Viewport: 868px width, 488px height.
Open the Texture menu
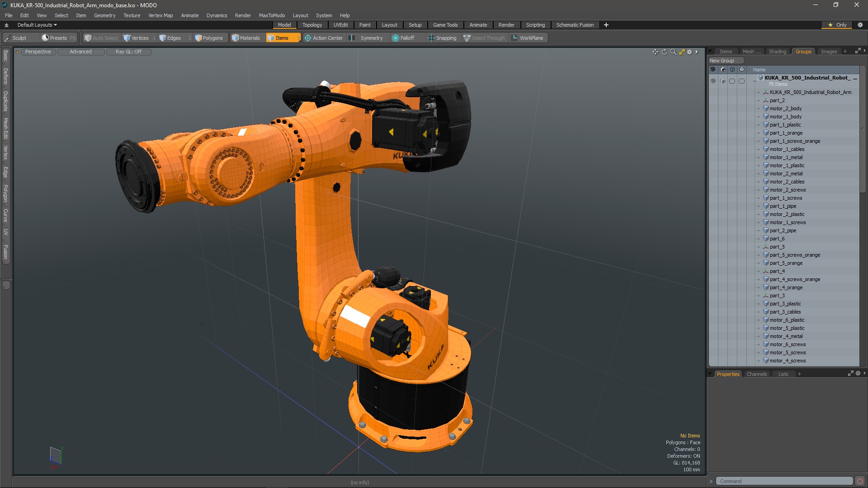(x=132, y=15)
